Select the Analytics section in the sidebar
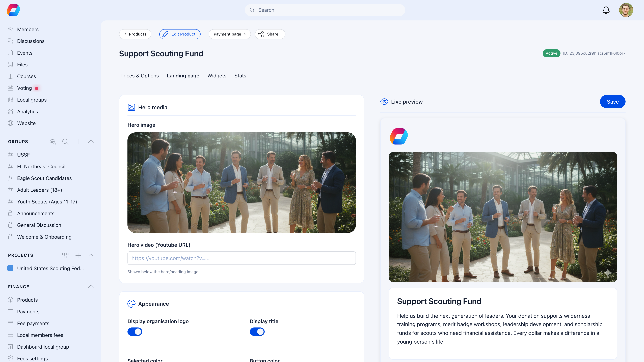This screenshot has height=362, width=644. (28, 111)
